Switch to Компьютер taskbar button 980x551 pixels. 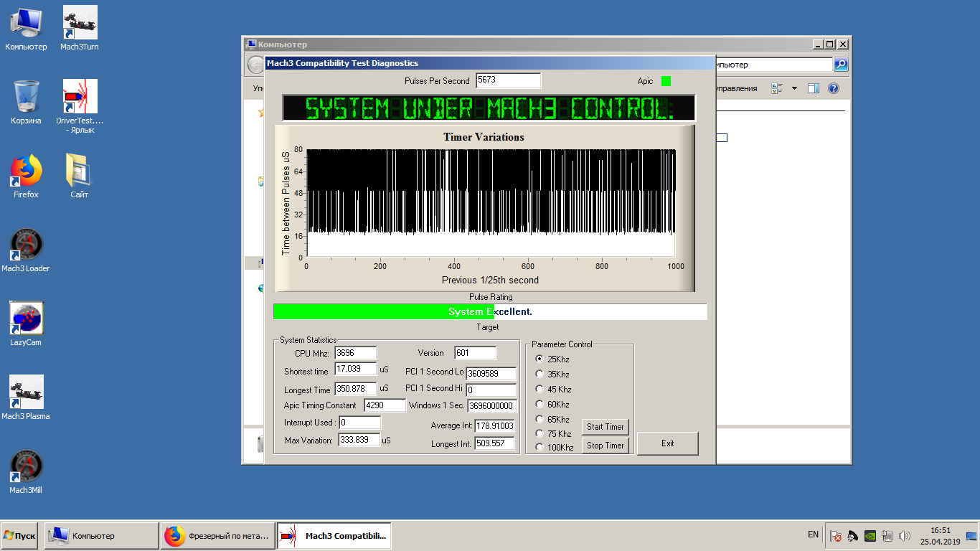(101, 536)
